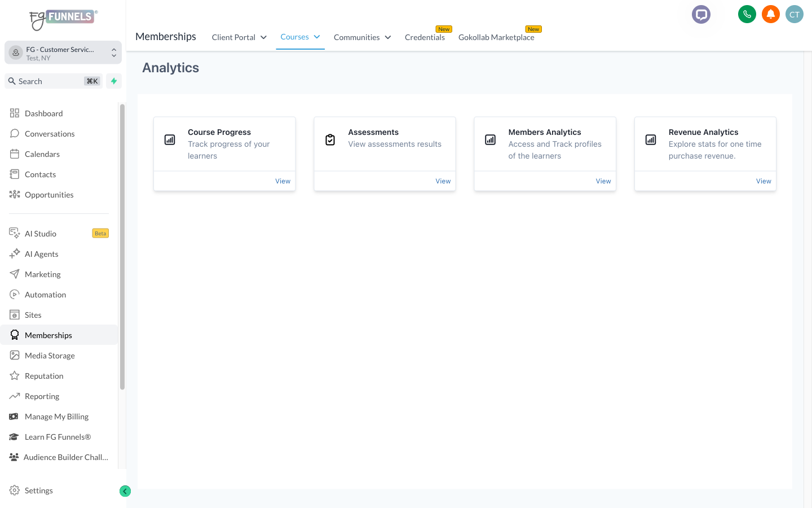Open AI Agents sparkle icon
Screen dimensions: 812x508
(x=15, y=254)
